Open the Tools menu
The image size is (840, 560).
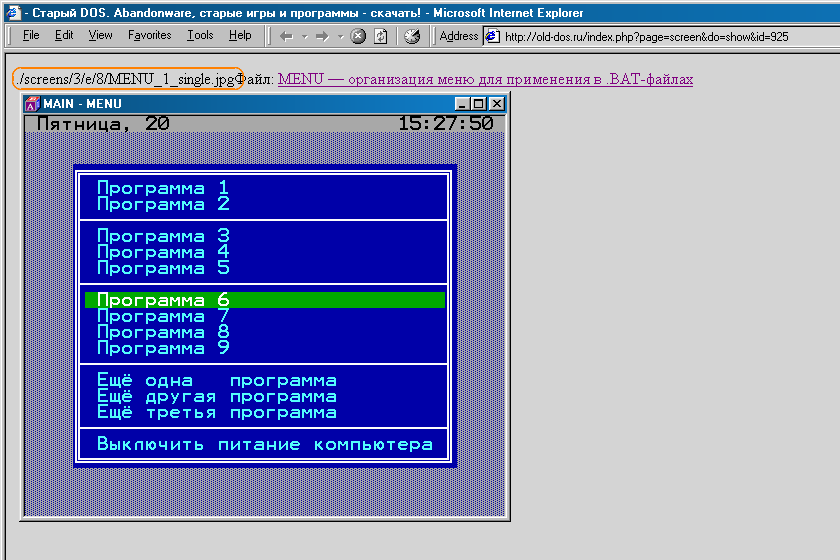click(x=200, y=35)
